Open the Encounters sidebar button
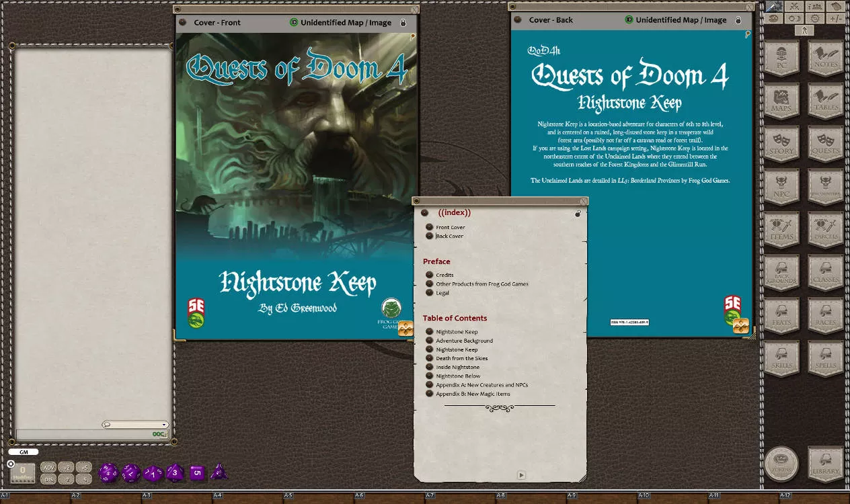The height and width of the screenshot is (504, 850). (x=826, y=187)
